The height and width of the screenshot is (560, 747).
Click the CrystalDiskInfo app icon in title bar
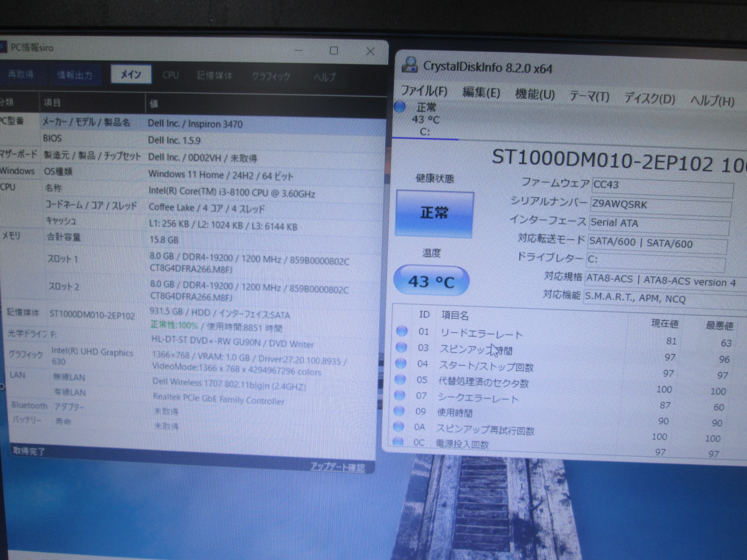click(409, 64)
